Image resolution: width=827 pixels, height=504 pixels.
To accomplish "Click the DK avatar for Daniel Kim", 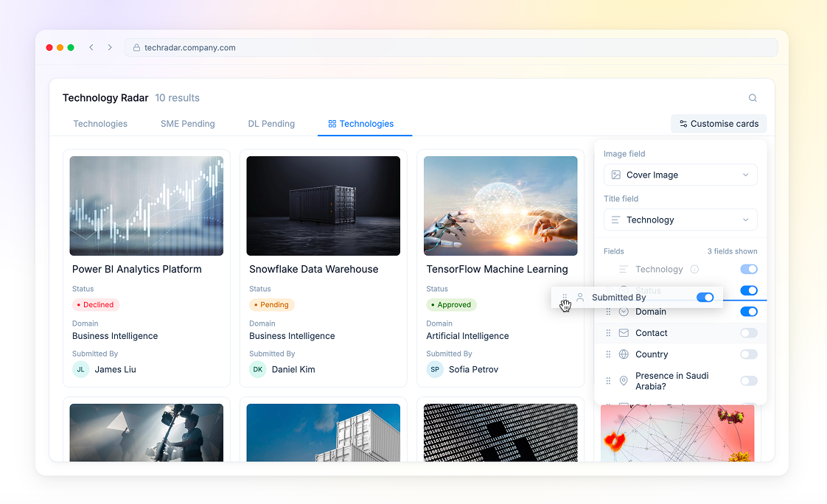I will tap(257, 370).
